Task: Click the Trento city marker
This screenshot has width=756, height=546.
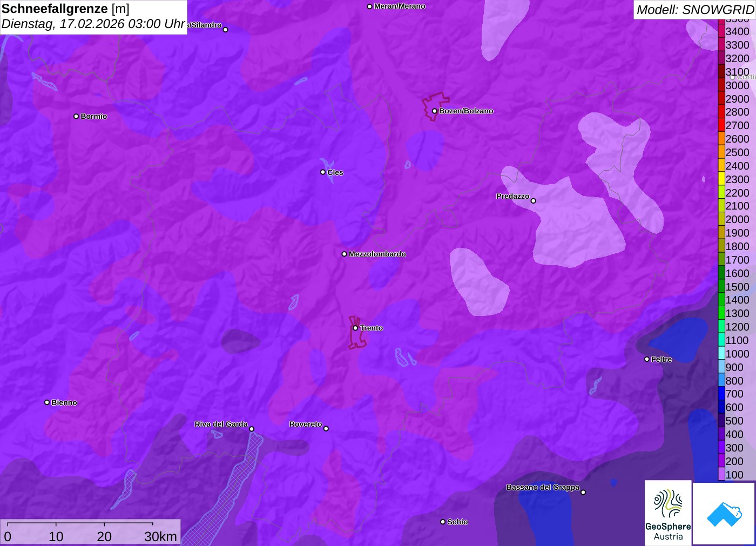Action: 355,328
